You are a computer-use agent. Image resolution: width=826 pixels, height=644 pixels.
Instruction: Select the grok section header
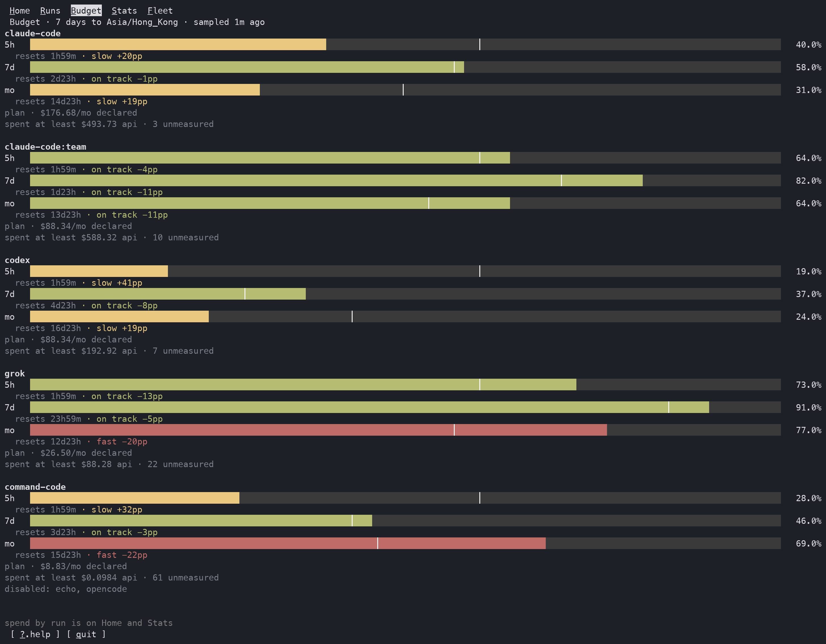[x=15, y=373]
